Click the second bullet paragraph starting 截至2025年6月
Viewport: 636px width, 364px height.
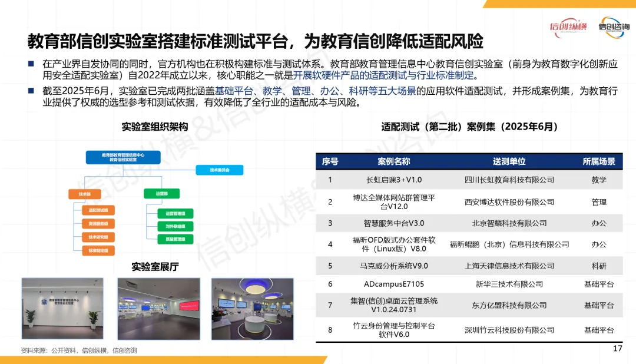click(x=330, y=97)
